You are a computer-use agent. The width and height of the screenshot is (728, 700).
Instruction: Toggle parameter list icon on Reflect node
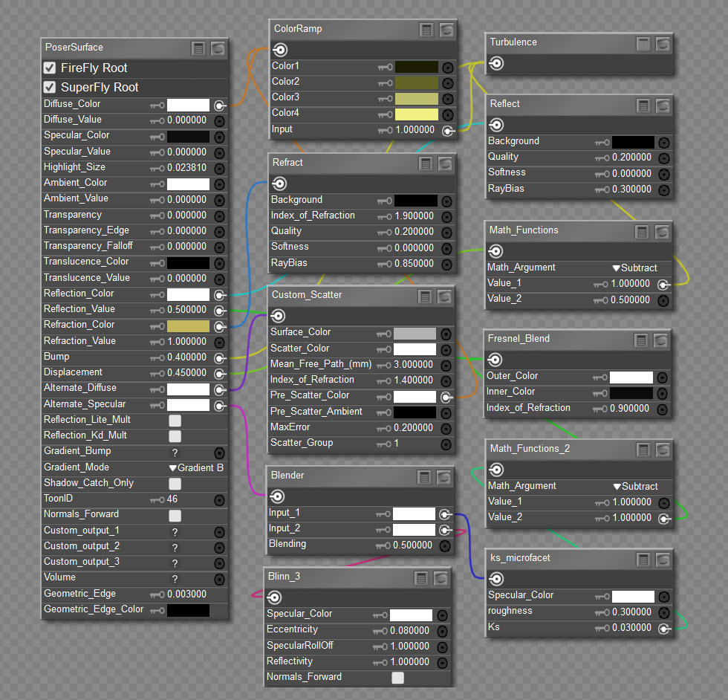click(643, 106)
